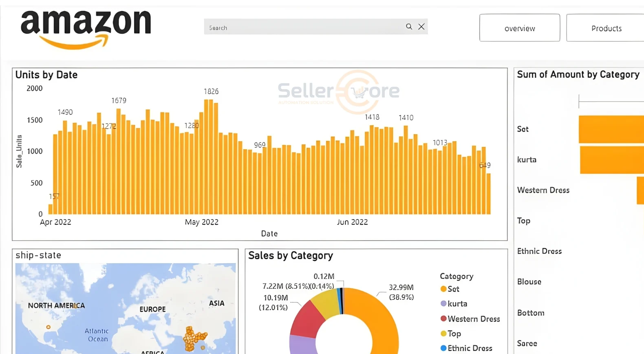
Task: Click the 'Sum of Amount by Category' title
Action: tap(578, 75)
